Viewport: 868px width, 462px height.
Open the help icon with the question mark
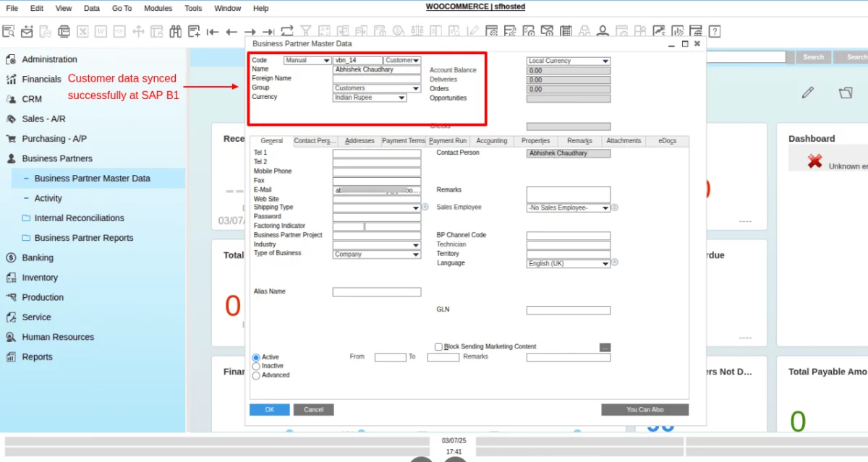point(715,31)
